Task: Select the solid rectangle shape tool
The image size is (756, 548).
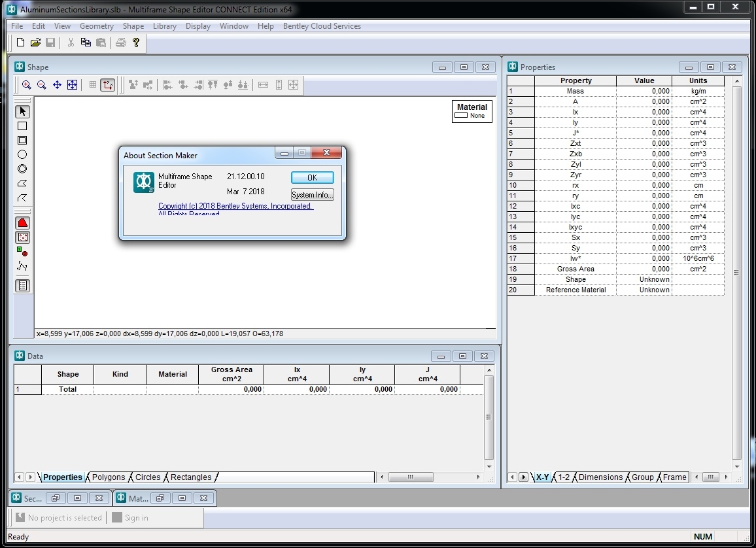Action: point(22,126)
